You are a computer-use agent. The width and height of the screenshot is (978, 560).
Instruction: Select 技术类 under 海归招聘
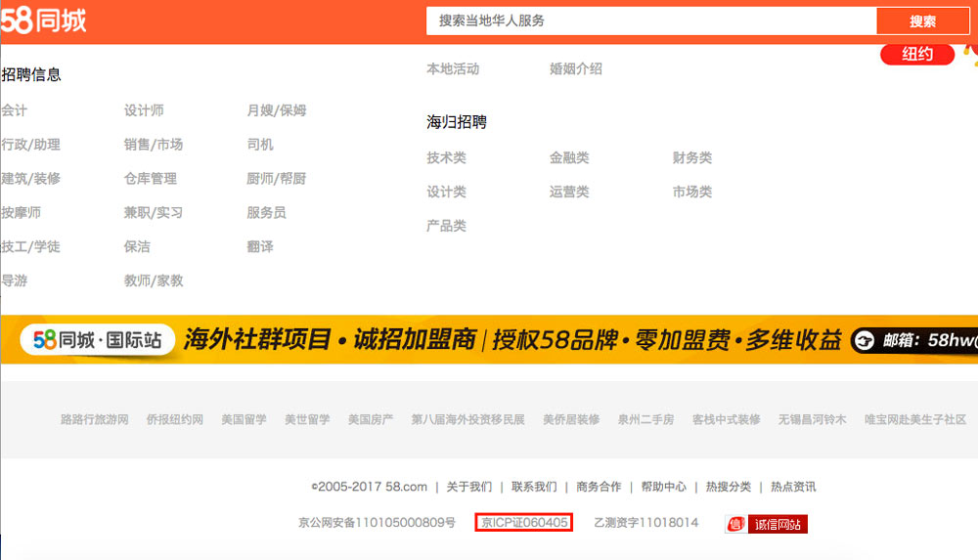pos(446,158)
